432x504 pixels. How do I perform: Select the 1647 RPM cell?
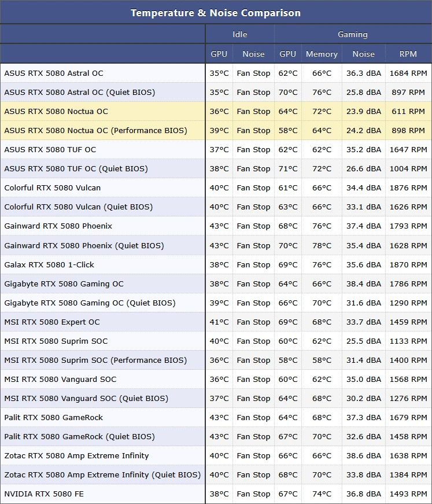click(408, 150)
